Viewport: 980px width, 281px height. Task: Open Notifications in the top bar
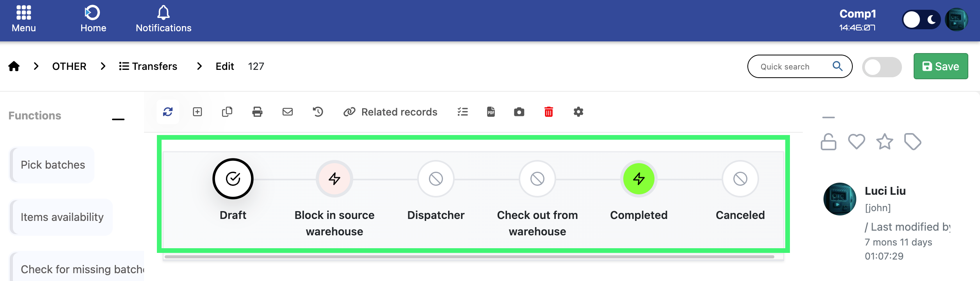(164, 19)
